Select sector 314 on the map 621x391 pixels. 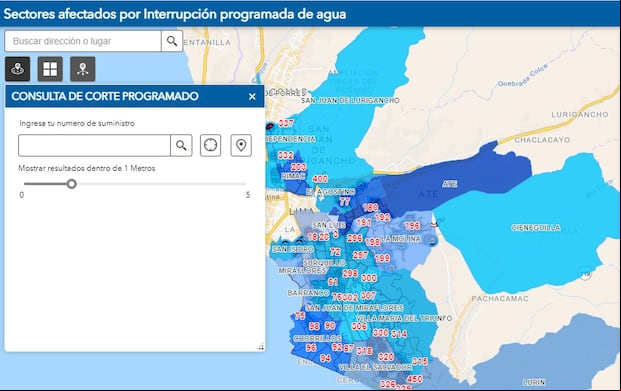pyautogui.click(x=399, y=334)
